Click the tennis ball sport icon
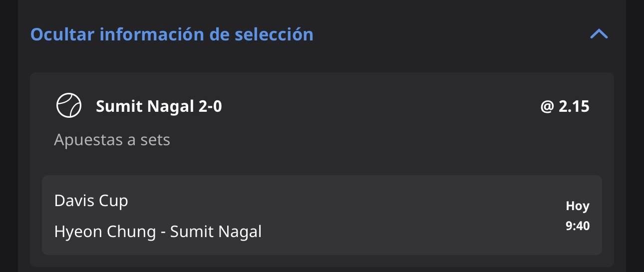The width and height of the screenshot is (644, 272). click(x=68, y=106)
